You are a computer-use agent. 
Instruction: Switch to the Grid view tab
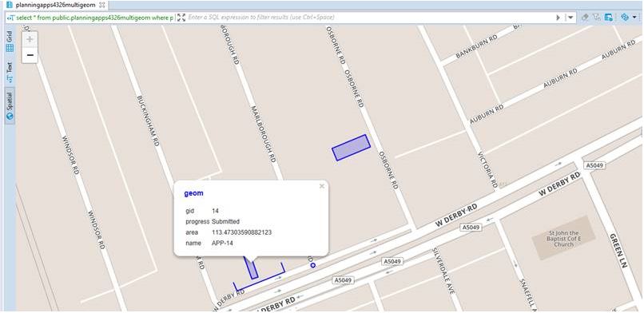pos(10,42)
